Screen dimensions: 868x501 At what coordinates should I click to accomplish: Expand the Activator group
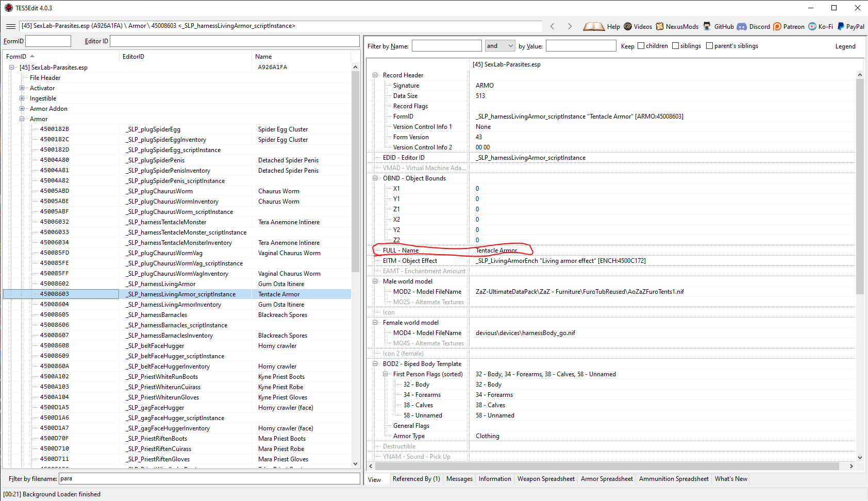[x=22, y=88]
